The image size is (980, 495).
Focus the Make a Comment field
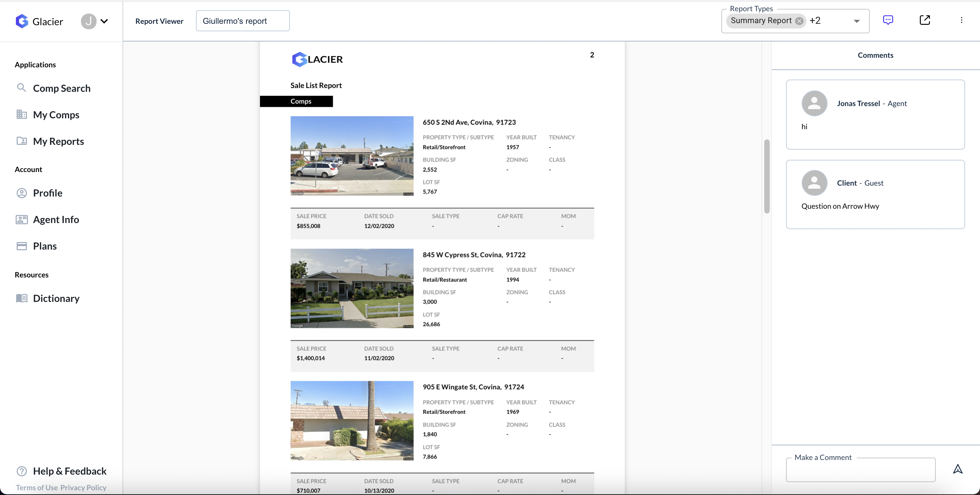pos(861,470)
